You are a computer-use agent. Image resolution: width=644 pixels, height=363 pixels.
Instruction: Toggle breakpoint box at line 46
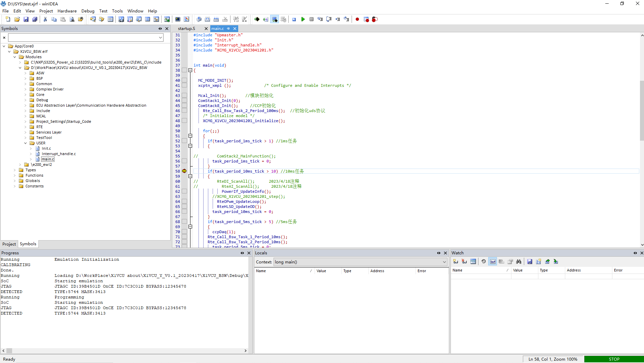click(184, 111)
